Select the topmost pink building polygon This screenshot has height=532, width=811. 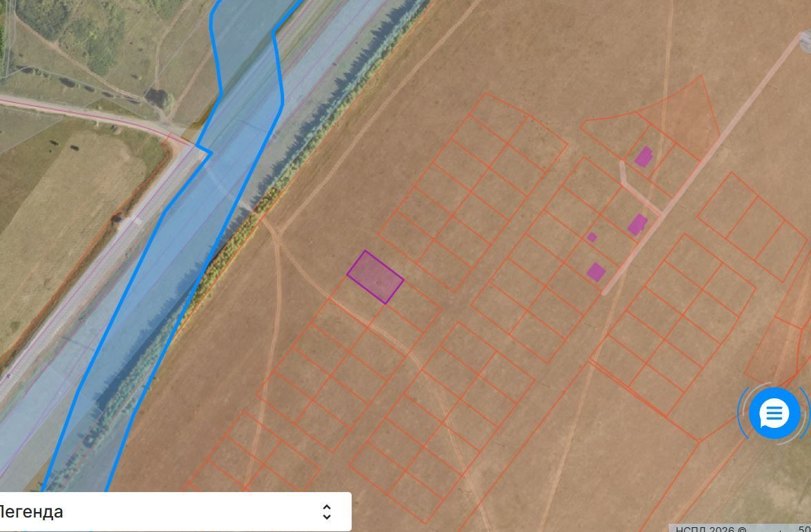[643, 157]
